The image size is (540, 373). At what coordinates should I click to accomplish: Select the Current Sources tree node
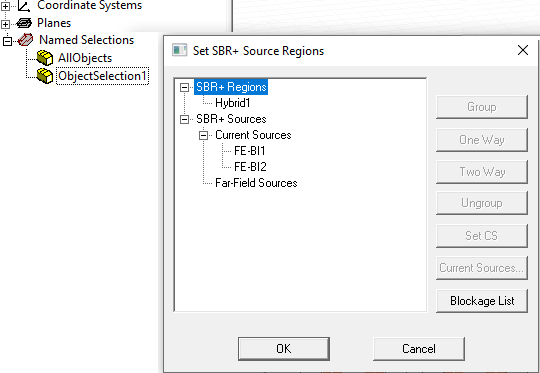click(x=253, y=135)
